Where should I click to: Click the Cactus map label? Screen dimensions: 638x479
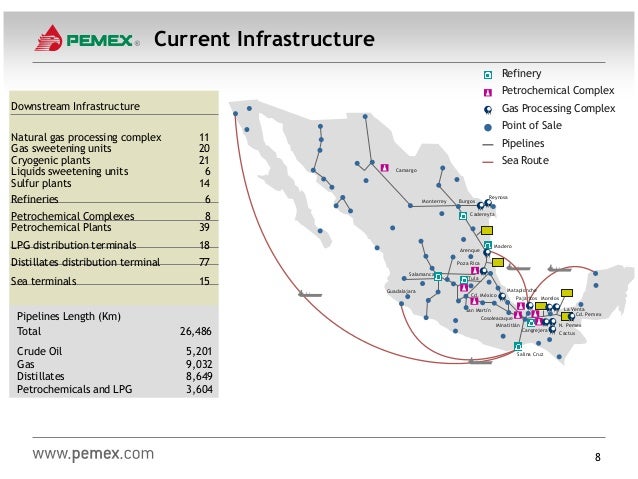click(567, 333)
